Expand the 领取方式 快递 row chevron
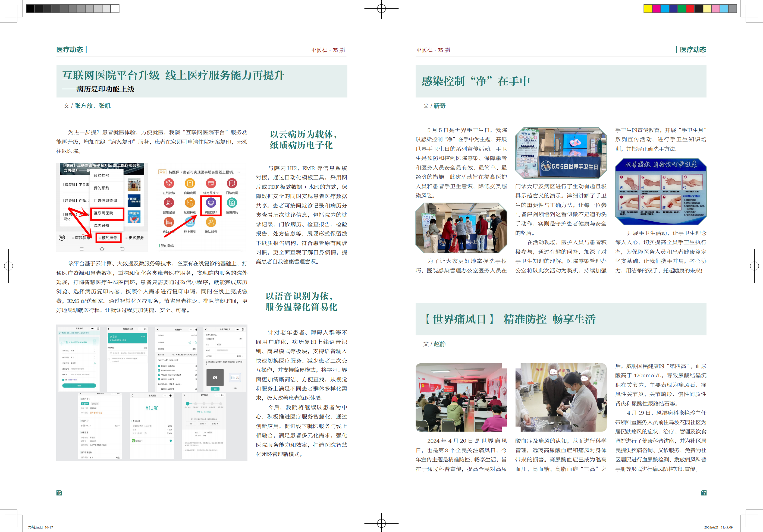This screenshot has height=532, width=763. (95, 351)
